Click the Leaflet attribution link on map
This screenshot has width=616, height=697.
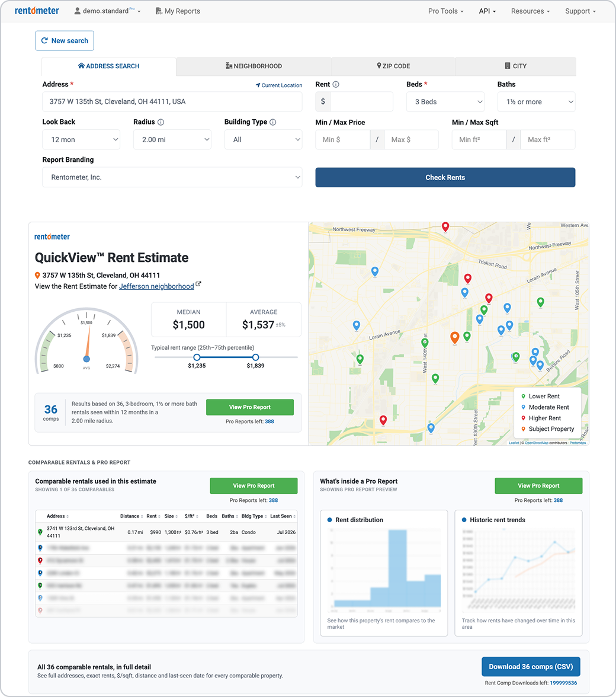514,443
